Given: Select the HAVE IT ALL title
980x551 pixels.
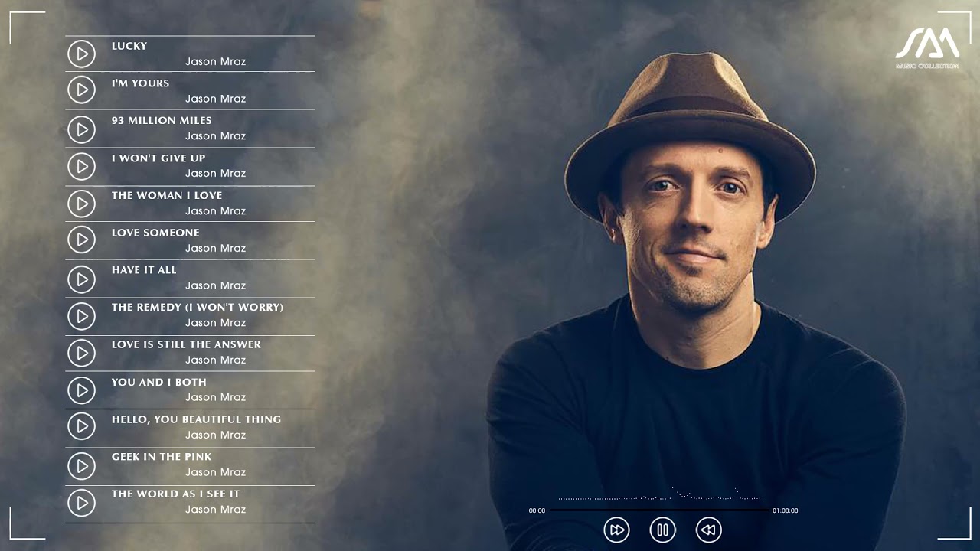Looking at the screenshot, I should [144, 270].
